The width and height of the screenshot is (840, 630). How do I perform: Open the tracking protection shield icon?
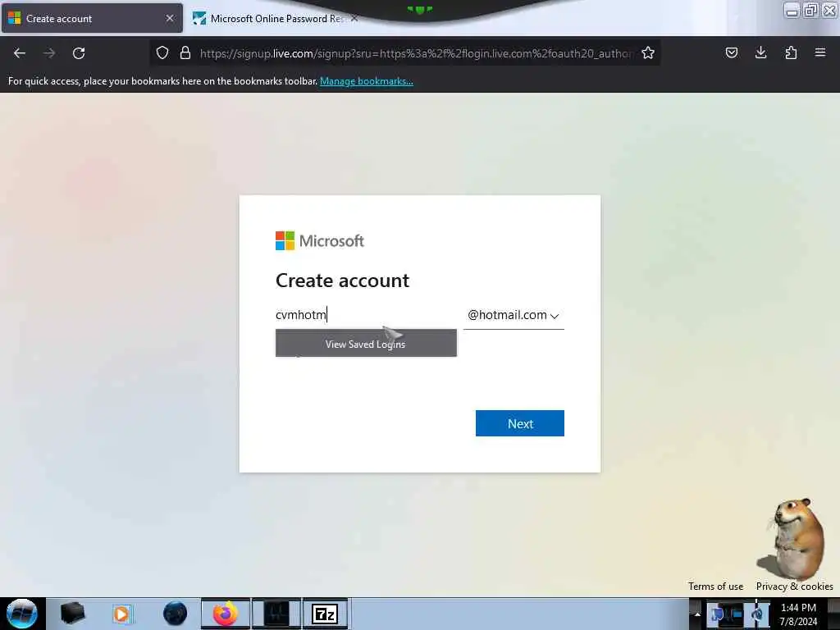click(x=162, y=52)
